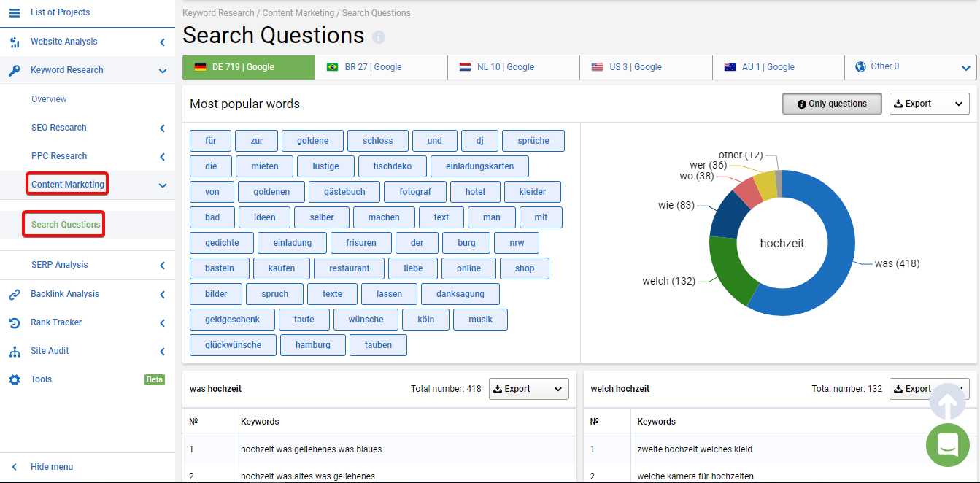Open the hamburger menu icon beside List of Projects
Image resolution: width=980 pixels, height=483 pixels.
[15, 12]
